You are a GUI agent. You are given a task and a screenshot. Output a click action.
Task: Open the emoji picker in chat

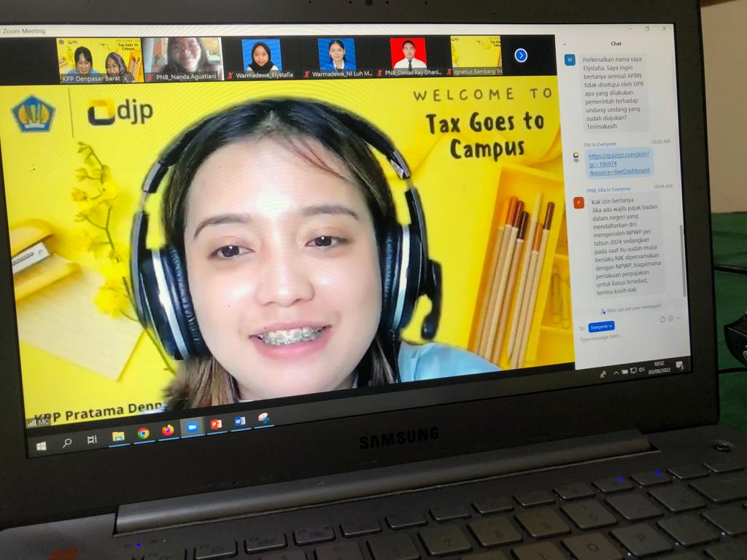point(670,319)
